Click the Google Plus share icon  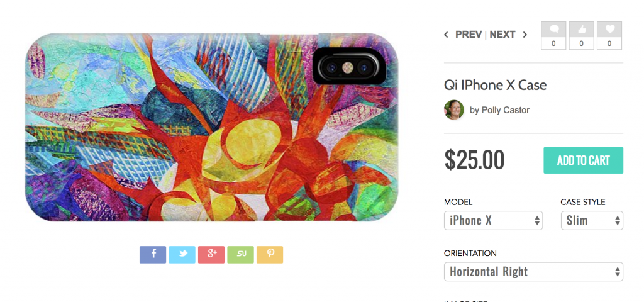[x=211, y=255]
